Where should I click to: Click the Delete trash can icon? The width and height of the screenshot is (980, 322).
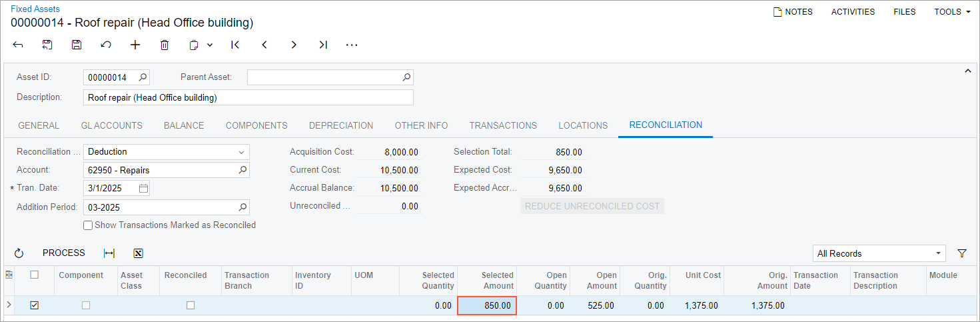165,45
